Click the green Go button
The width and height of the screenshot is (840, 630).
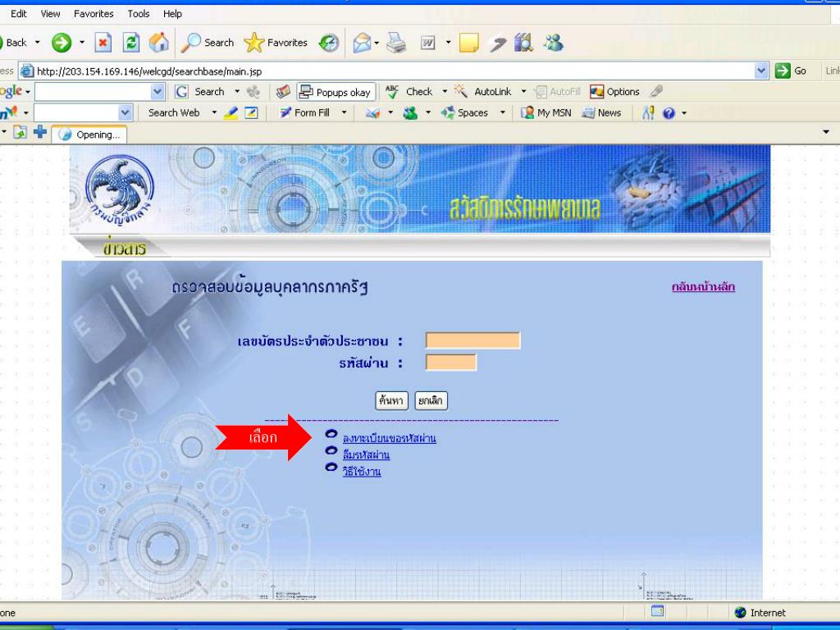coord(792,71)
